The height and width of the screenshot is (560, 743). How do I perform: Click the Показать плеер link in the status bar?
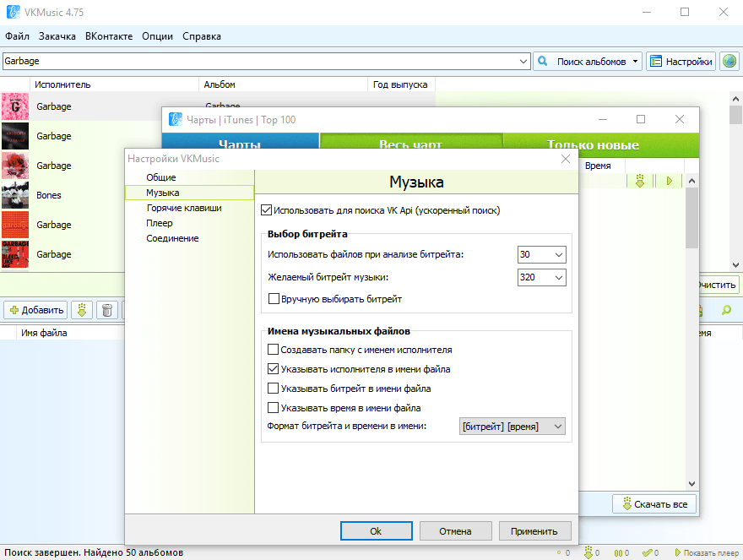tap(707, 553)
